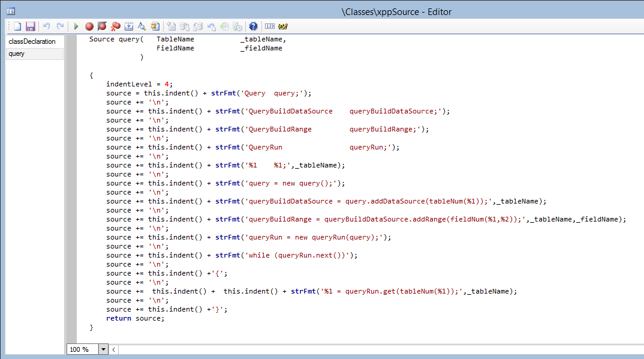Click the version control add-file icon
Viewport: 644px width, 359px height.
point(171,26)
